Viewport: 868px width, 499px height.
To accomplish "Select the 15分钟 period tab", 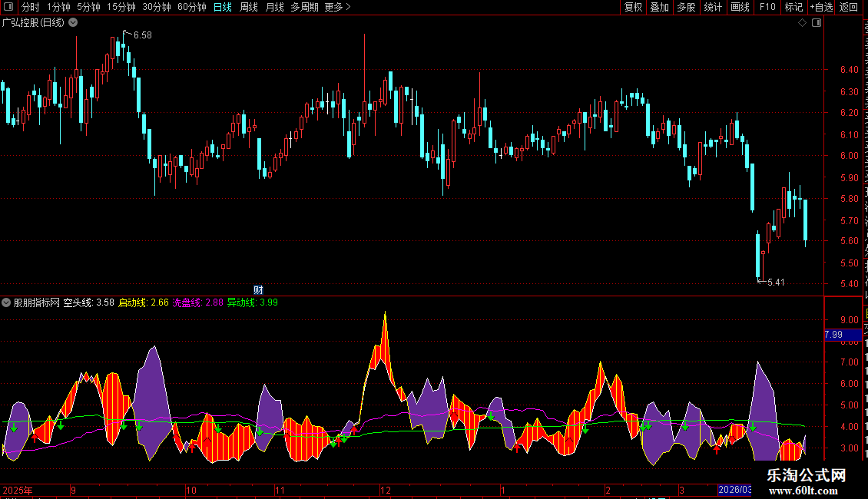I will point(121,7).
